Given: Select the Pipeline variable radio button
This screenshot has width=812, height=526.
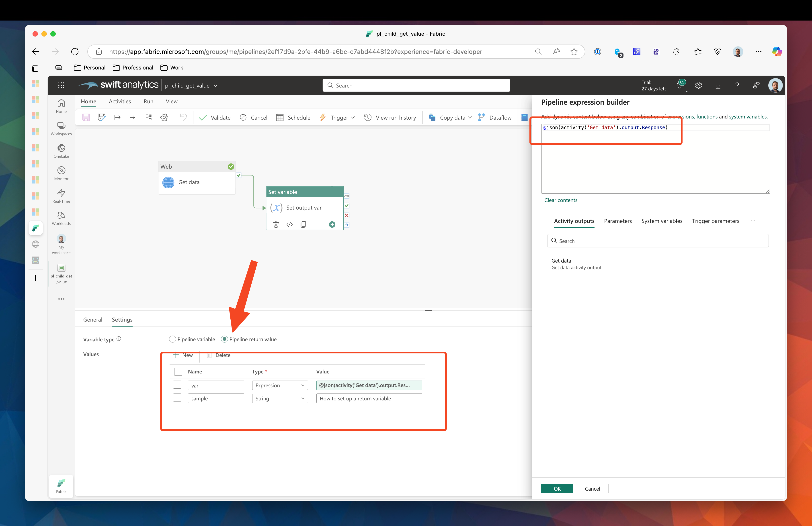Looking at the screenshot, I should pos(173,339).
